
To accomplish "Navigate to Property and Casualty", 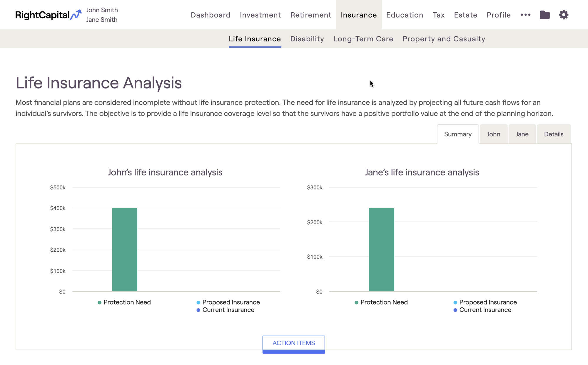I will pyautogui.click(x=444, y=39).
